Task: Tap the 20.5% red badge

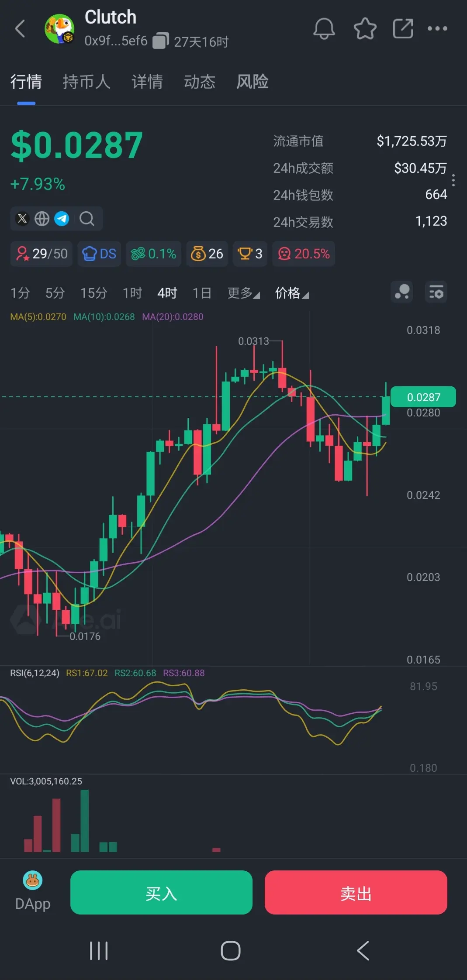Action: click(x=304, y=254)
